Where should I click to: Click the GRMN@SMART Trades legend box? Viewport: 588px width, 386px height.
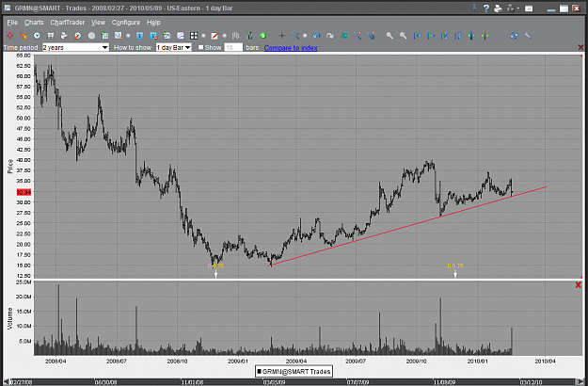pos(294,371)
